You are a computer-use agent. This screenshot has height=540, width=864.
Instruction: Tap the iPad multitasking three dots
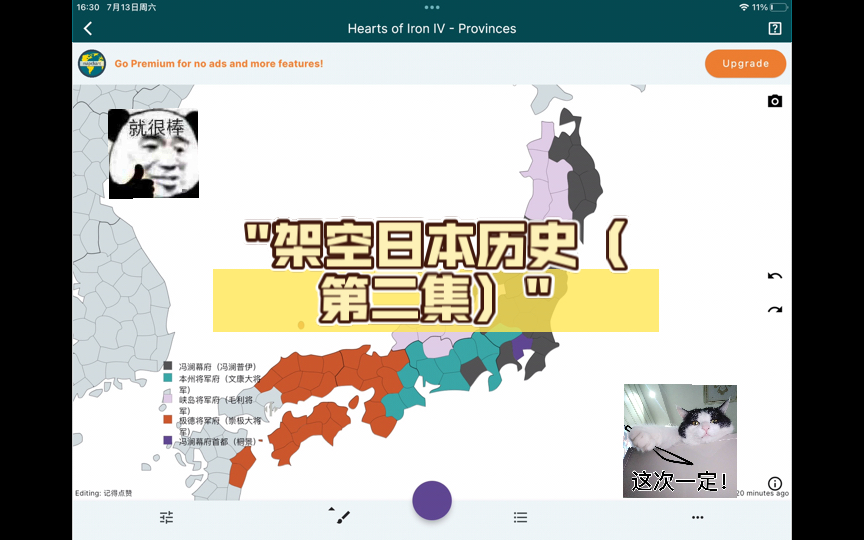click(432, 7)
